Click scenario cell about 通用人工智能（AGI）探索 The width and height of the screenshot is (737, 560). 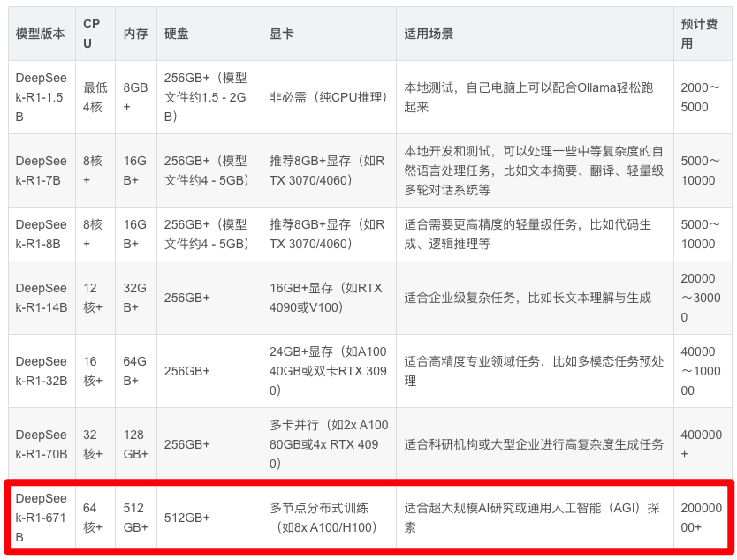coord(535,518)
